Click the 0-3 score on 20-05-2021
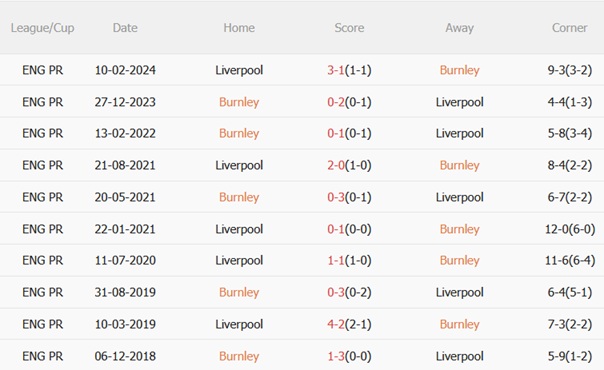Viewport: 604px width, 370px height. coord(336,197)
